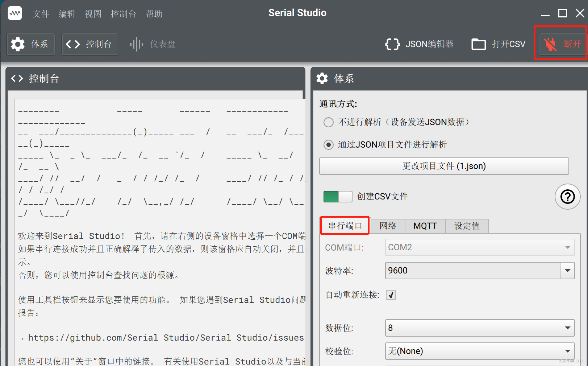Minimize the Serial Studio window
This screenshot has width=588, height=366.
click(x=545, y=15)
